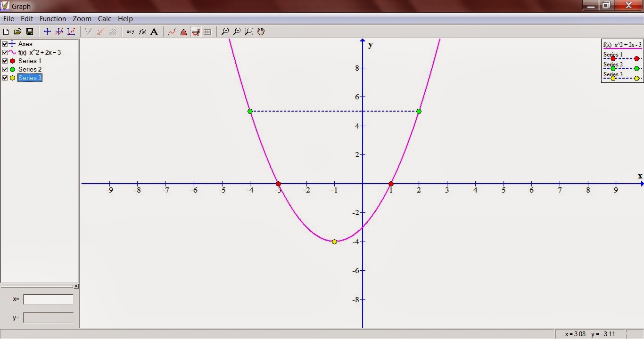Open the Zoom menu

point(82,19)
